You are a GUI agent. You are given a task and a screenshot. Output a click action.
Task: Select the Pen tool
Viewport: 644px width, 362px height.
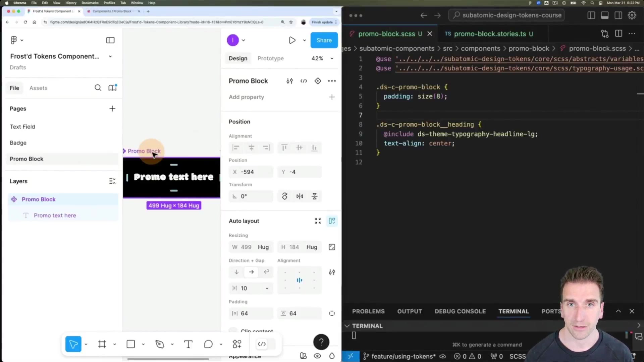(160, 344)
